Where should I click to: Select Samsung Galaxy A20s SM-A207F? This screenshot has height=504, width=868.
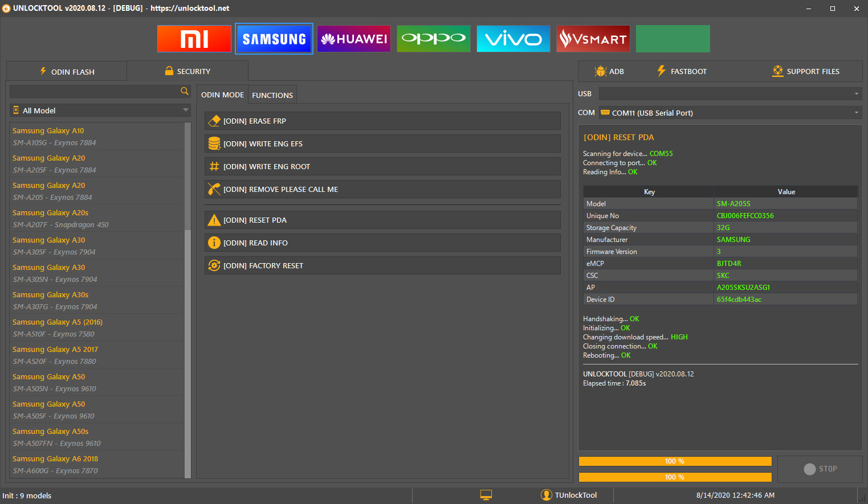pyautogui.click(x=97, y=218)
